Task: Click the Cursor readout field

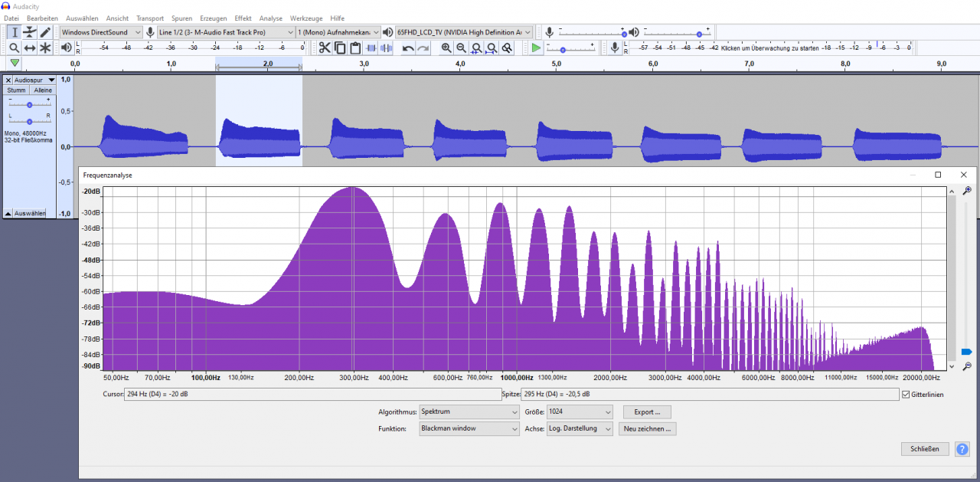Action: (312, 395)
